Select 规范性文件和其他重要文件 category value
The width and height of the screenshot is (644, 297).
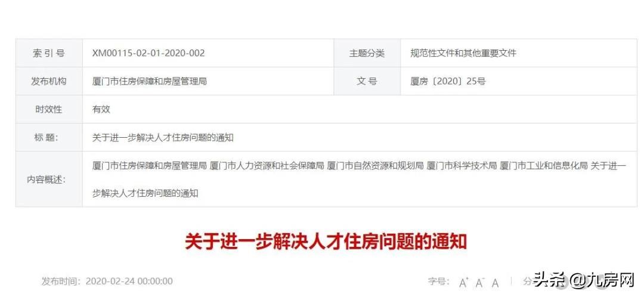463,53
